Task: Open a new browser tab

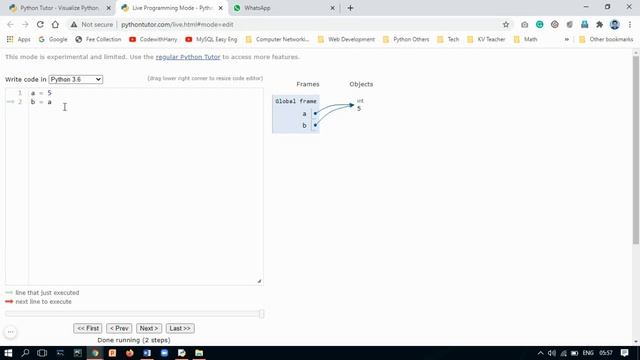Action: (350, 8)
